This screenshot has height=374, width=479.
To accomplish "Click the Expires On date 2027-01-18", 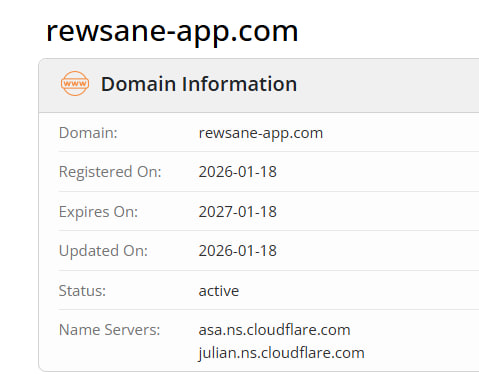I will tap(238, 212).
